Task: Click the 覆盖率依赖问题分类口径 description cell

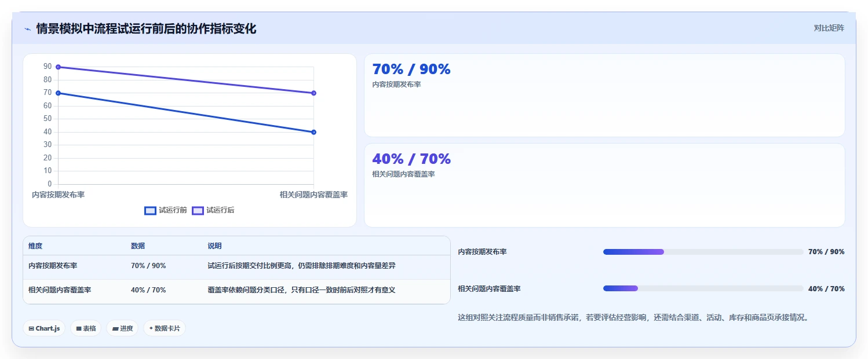Action: pos(301,290)
